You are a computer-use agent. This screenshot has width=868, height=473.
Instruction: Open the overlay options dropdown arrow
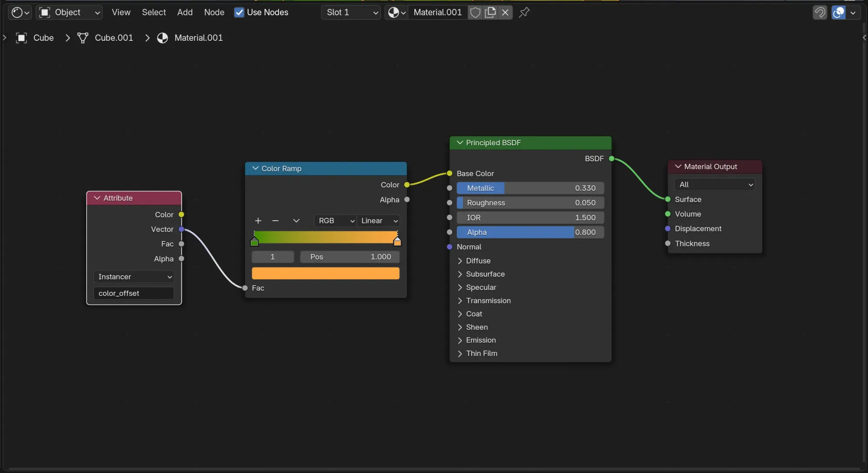pos(853,12)
